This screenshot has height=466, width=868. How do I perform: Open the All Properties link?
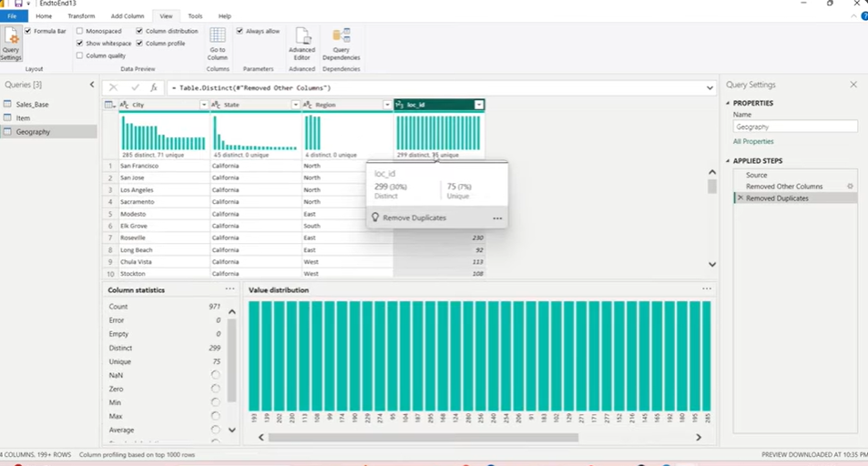[753, 142]
